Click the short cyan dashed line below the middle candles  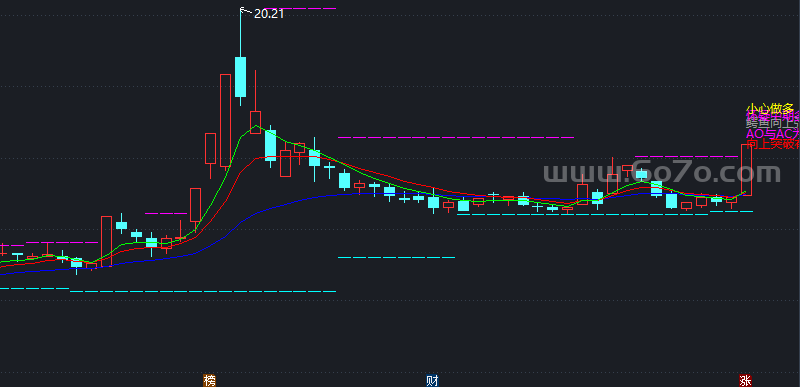396,257
